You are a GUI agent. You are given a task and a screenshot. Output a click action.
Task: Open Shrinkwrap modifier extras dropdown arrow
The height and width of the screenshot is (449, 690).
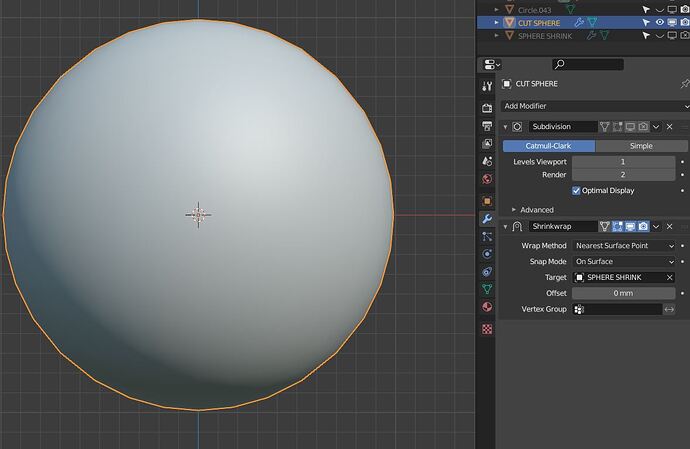656,226
